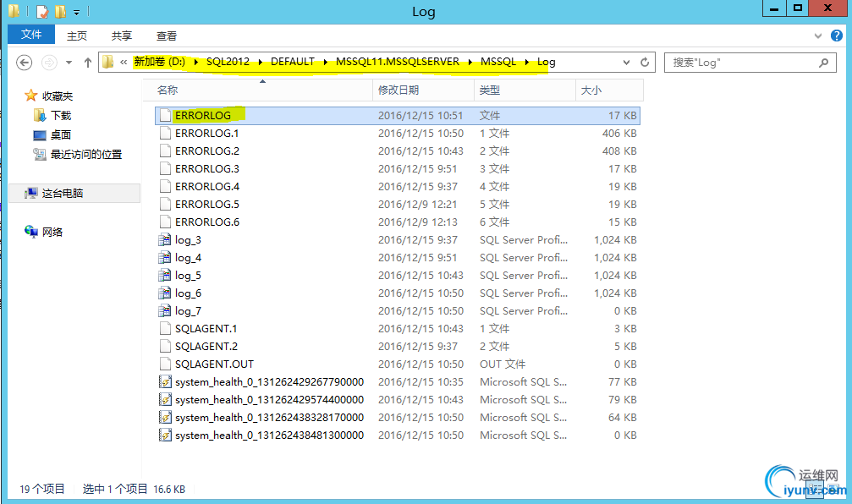Expand the arrow after DEFAULT breadcrumb
Screen dimensions: 852x504
click(326, 62)
